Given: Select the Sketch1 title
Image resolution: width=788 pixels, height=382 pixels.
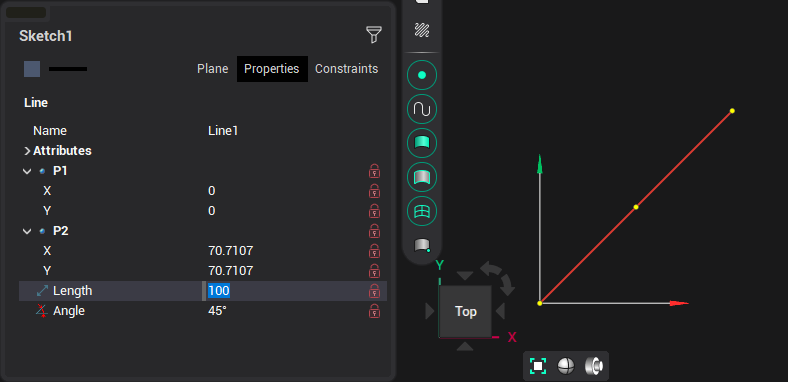Looking at the screenshot, I should pos(46,36).
